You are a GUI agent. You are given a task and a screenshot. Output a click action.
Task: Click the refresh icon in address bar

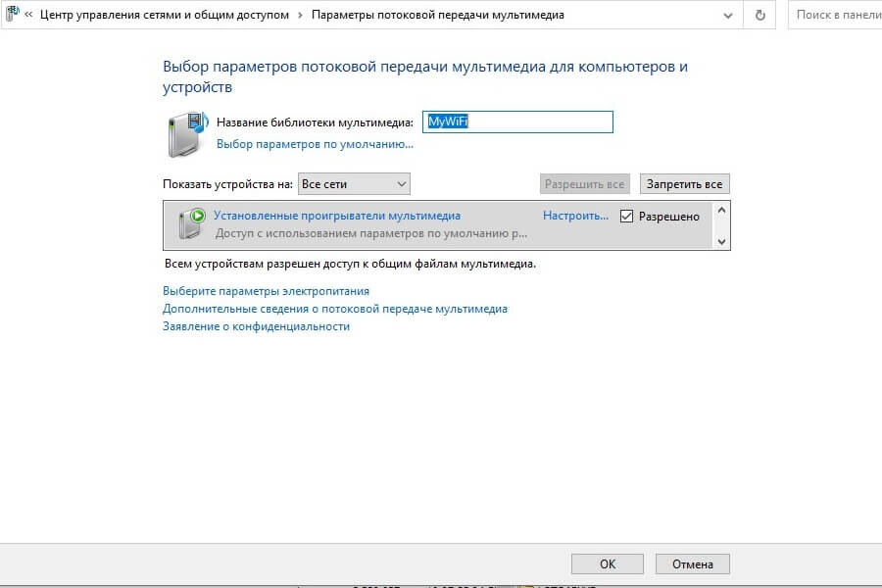(x=759, y=16)
